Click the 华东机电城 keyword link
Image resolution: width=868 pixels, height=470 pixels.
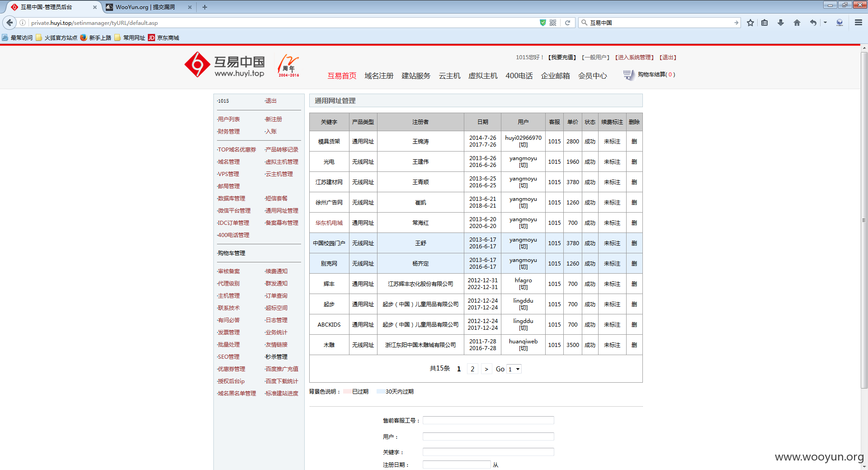point(329,223)
